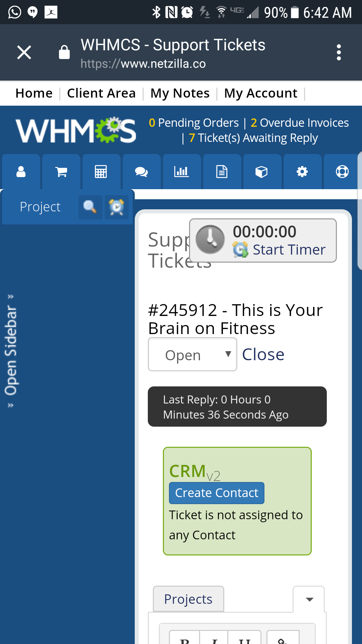Screen dimensions: 362x644
Task: Click the Start Timer link
Action: tap(289, 250)
